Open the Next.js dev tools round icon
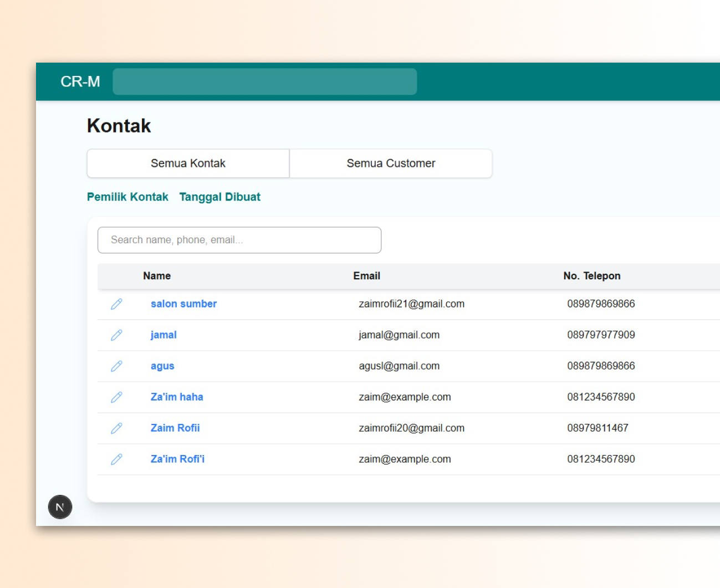 [x=60, y=507]
